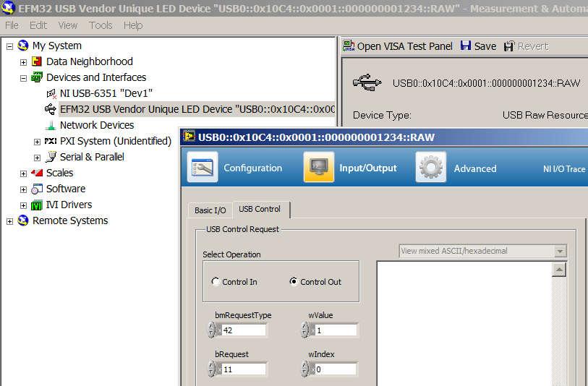Select the EFM32 USB Vendor Unique LED Device row
This screenshot has height=386, width=588.
[197, 109]
